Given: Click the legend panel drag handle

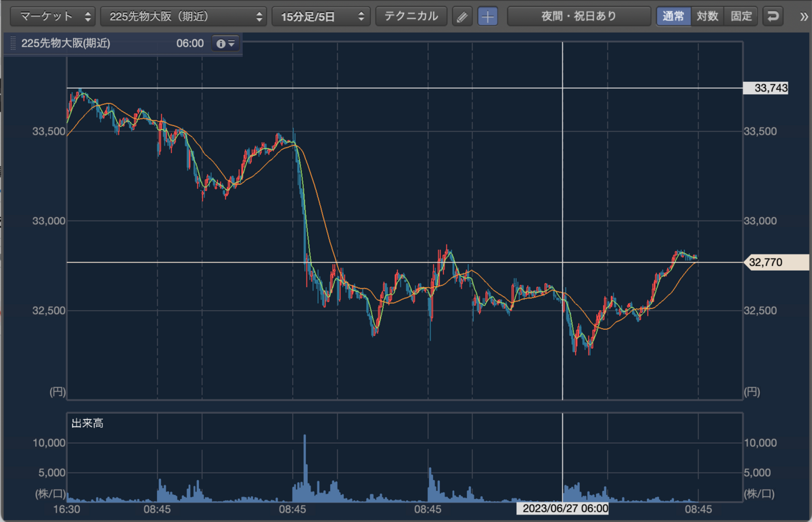Looking at the screenshot, I should coord(12,43).
